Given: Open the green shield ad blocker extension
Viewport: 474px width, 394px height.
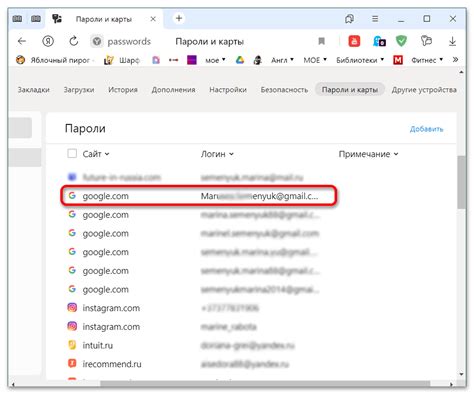Looking at the screenshot, I should coord(401,41).
